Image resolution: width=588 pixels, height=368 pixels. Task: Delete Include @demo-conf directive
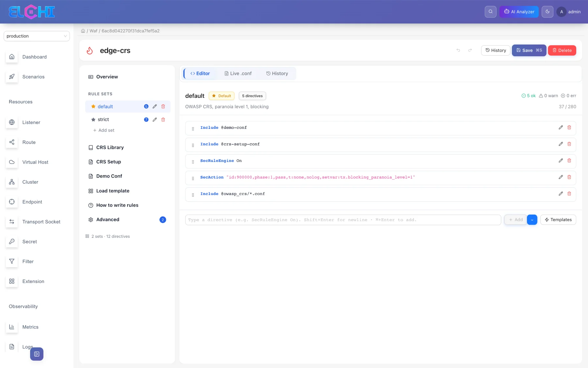pos(569,128)
